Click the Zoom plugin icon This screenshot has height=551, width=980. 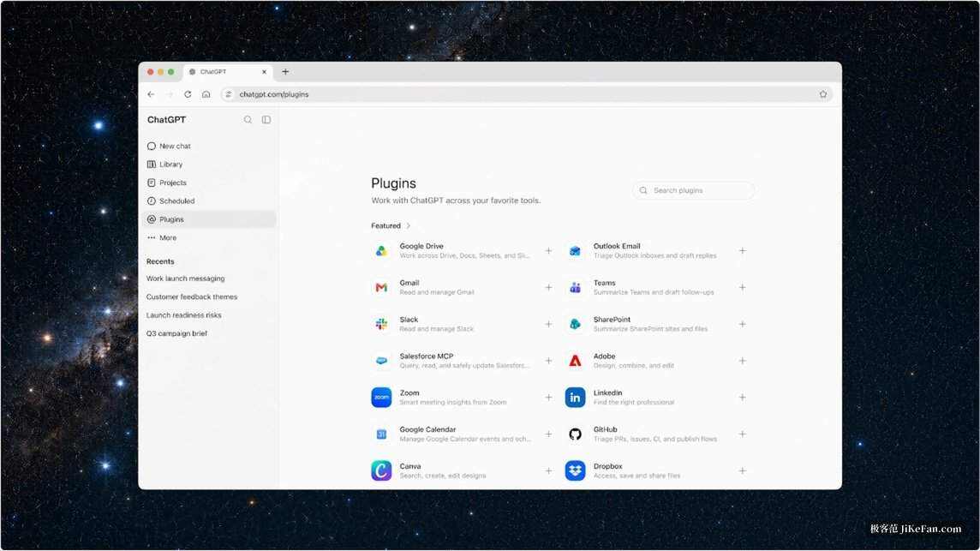click(x=381, y=397)
